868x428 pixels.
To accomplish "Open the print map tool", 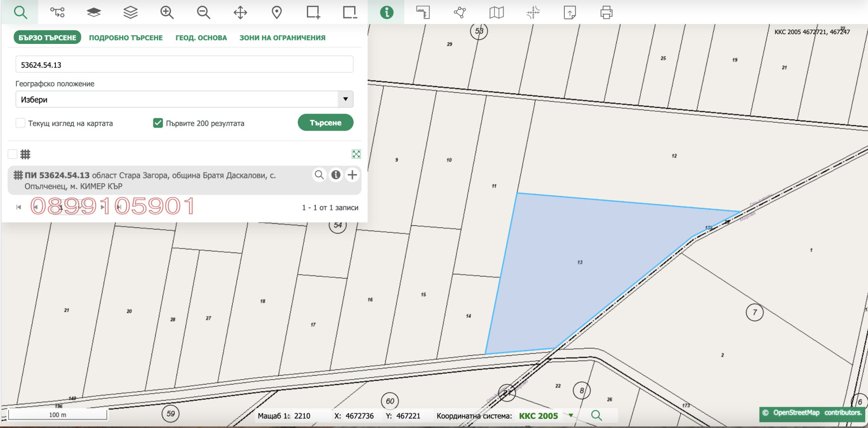I will click(606, 12).
